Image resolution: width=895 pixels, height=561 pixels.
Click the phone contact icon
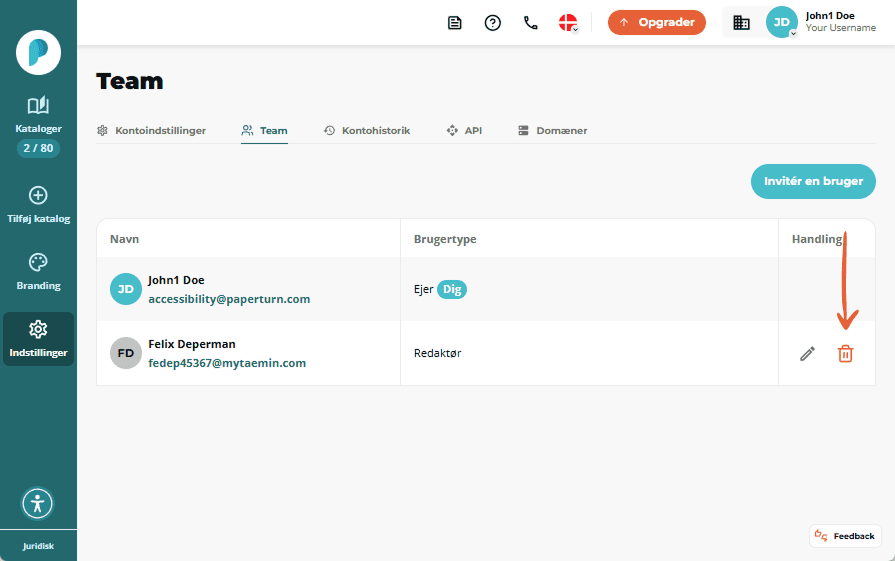(531, 23)
